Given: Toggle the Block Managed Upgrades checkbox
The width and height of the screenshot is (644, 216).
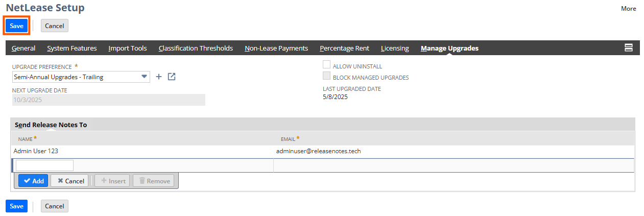Looking at the screenshot, I should tap(326, 76).
